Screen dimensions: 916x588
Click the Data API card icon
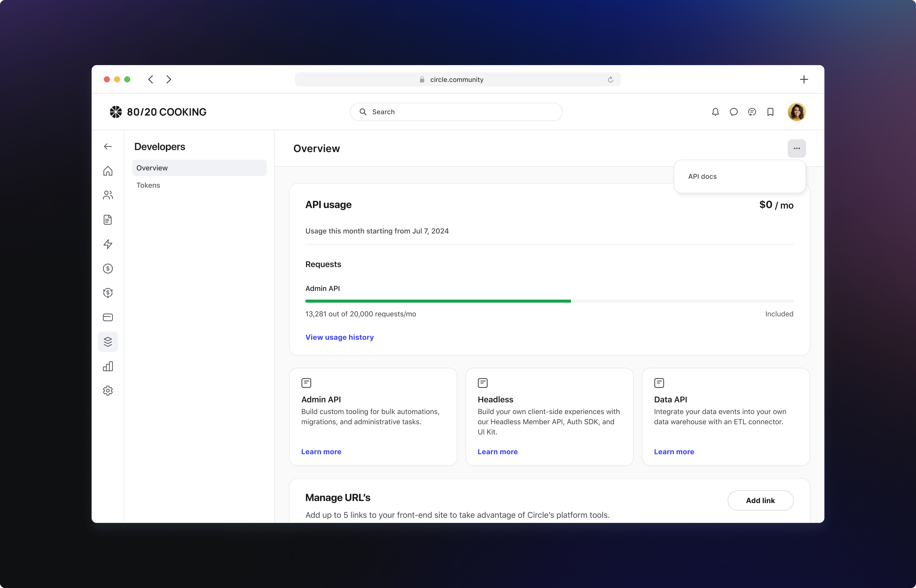(x=659, y=383)
